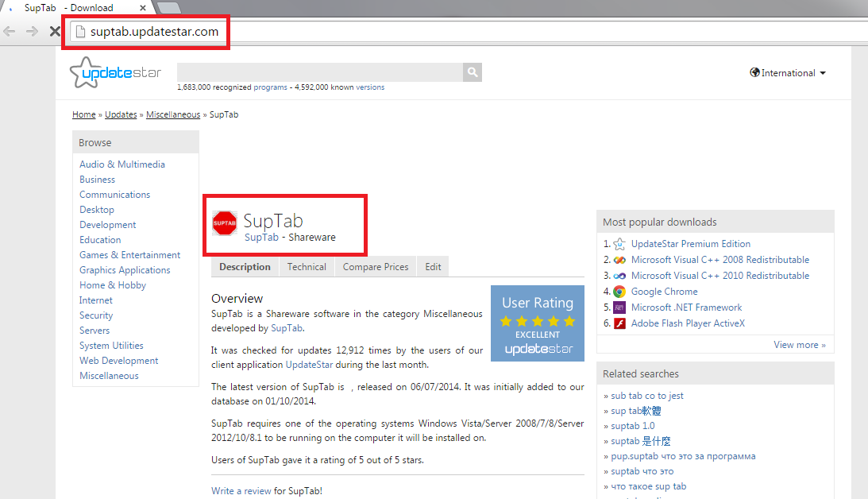Screen dimensions: 868x499
Task: Click the browser address bar
Action: click(476, 32)
